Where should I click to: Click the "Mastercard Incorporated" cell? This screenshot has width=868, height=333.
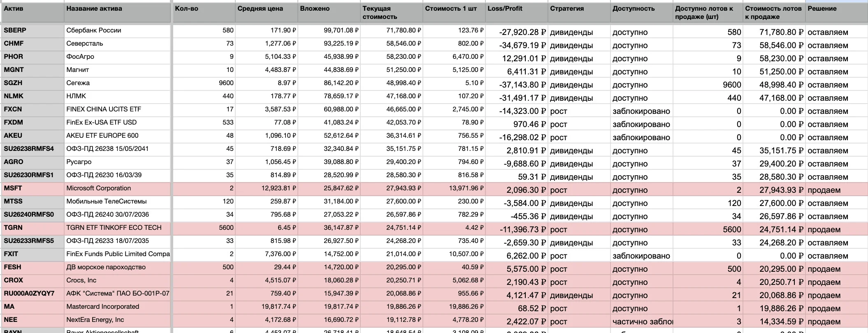pyautogui.click(x=117, y=307)
